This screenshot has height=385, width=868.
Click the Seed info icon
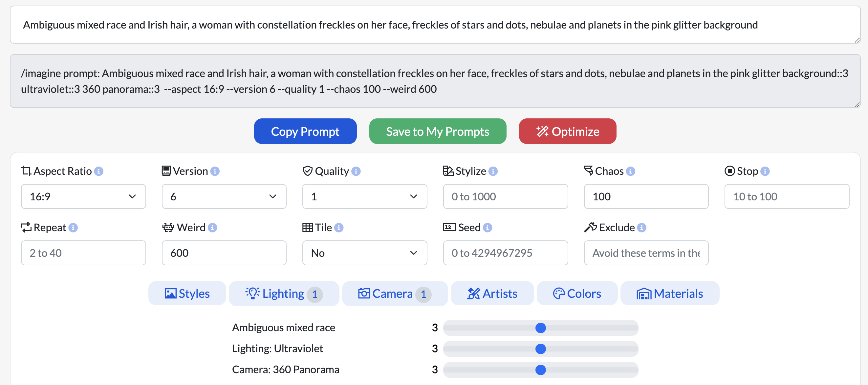(x=487, y=228)
